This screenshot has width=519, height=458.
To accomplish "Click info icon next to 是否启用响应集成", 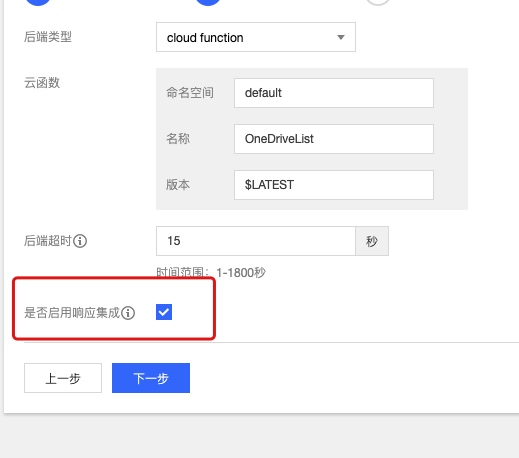I will point(128,313).
